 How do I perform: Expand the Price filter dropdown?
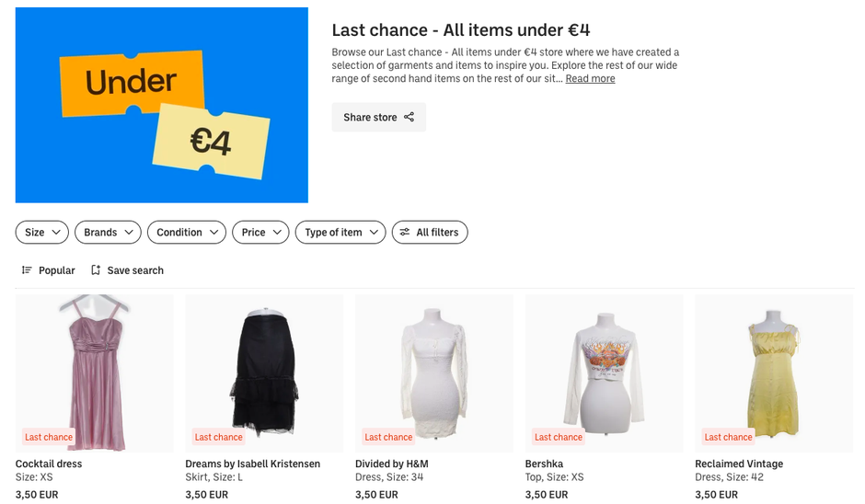coord(260,233)
